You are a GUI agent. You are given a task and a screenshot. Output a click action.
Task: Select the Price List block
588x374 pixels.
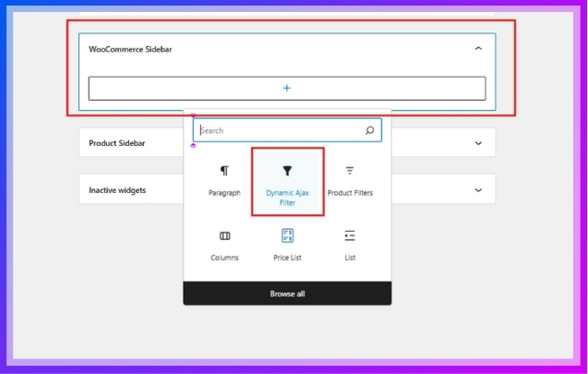pos(287,246)
